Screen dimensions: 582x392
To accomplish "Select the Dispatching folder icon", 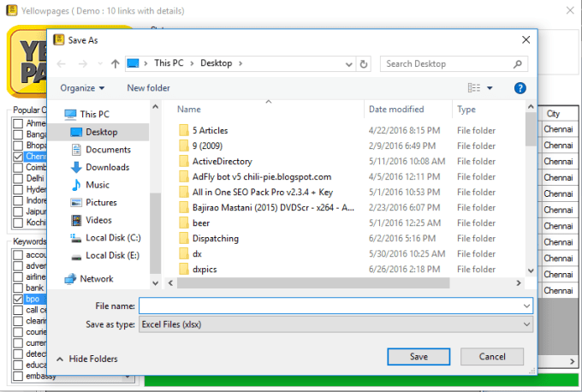I will tap(184, 238).
